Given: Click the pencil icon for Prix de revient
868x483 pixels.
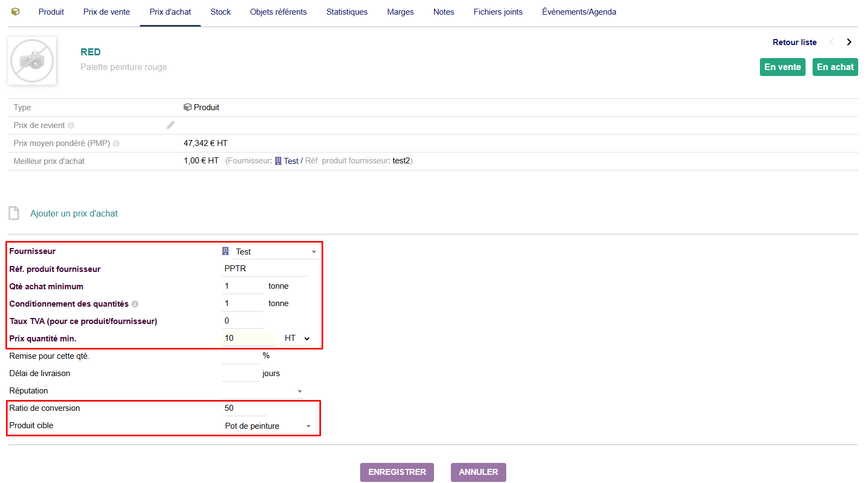Looking at the screenshot, I should 171,125.
